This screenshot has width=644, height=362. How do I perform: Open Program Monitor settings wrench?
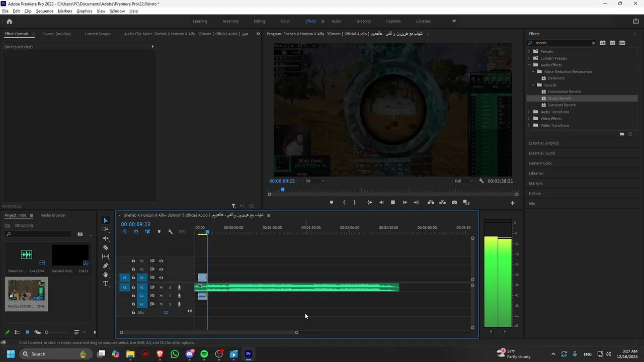[x=481, y=181]
